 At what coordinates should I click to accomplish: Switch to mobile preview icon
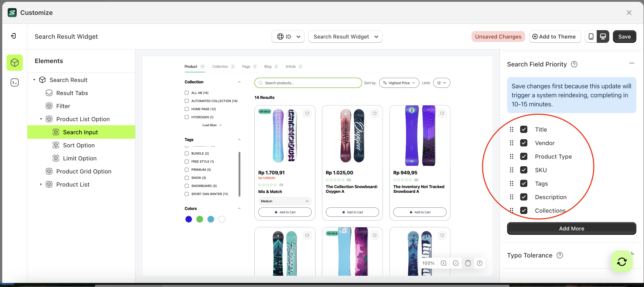tap(591, 36)
